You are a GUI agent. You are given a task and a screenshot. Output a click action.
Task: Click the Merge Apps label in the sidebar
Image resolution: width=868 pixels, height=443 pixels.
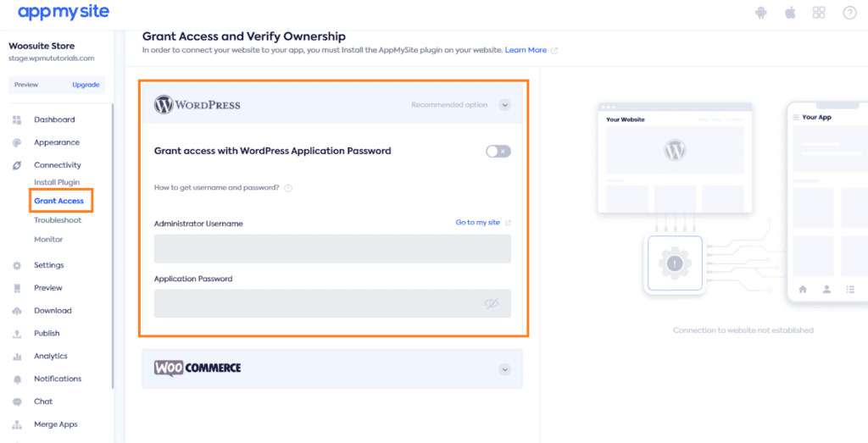(55, 424)
